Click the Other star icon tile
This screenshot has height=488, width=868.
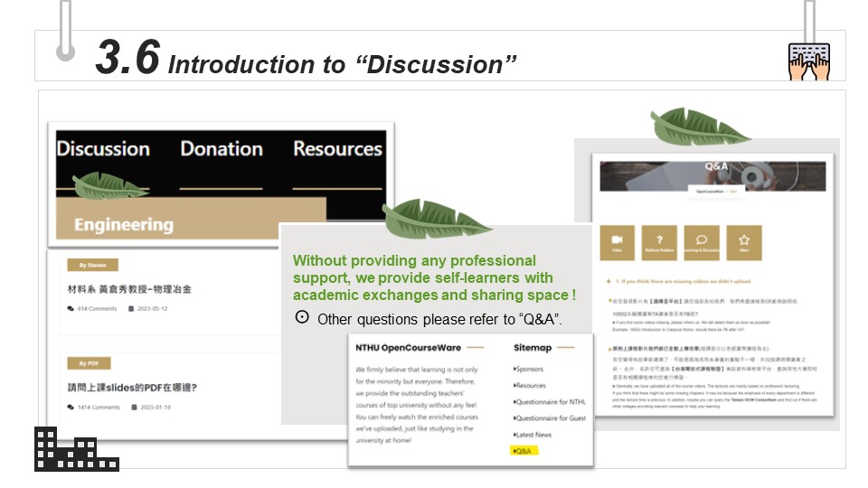[743, 242]
